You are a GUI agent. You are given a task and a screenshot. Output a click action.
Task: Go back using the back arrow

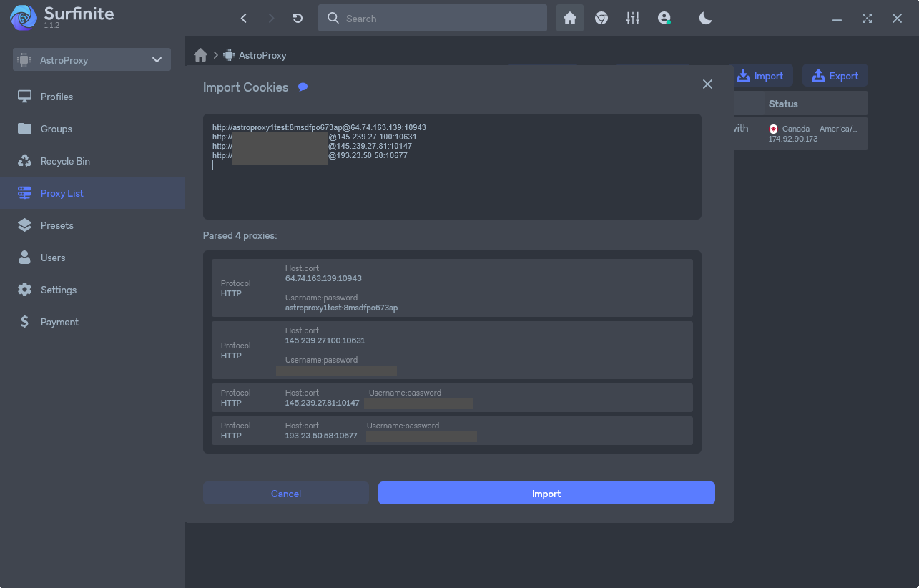(244, 19)
